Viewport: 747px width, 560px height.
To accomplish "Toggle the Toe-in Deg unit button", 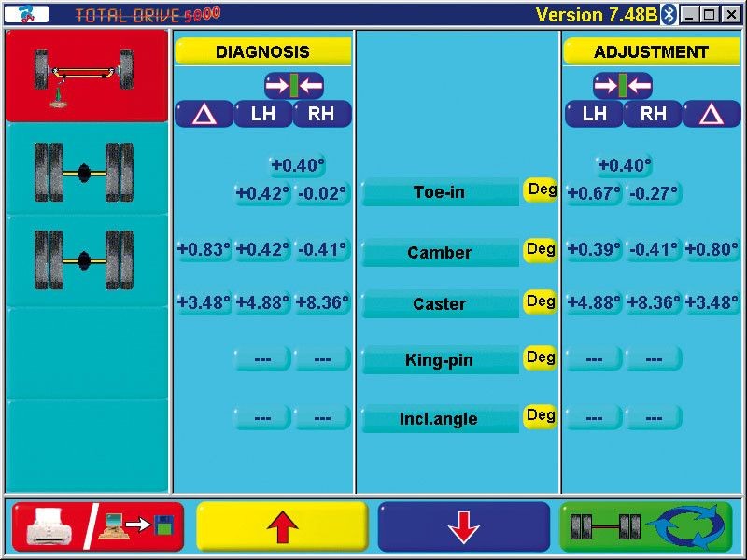I will pos(541,189).
